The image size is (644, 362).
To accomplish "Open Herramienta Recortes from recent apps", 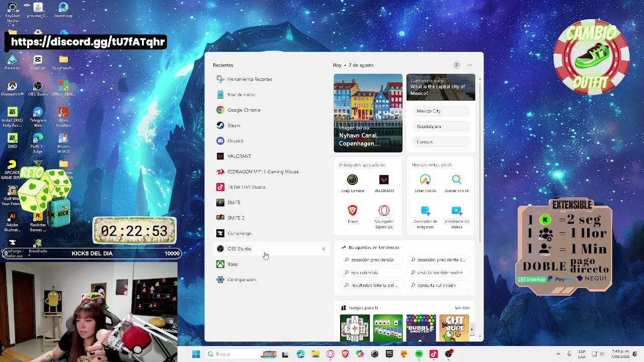I will (x=272, y=79).
